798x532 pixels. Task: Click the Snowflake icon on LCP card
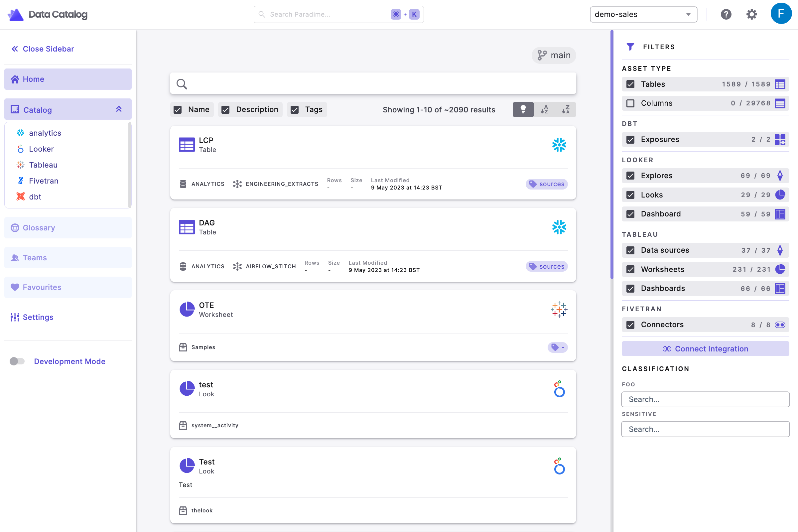(x=559, y=145)
